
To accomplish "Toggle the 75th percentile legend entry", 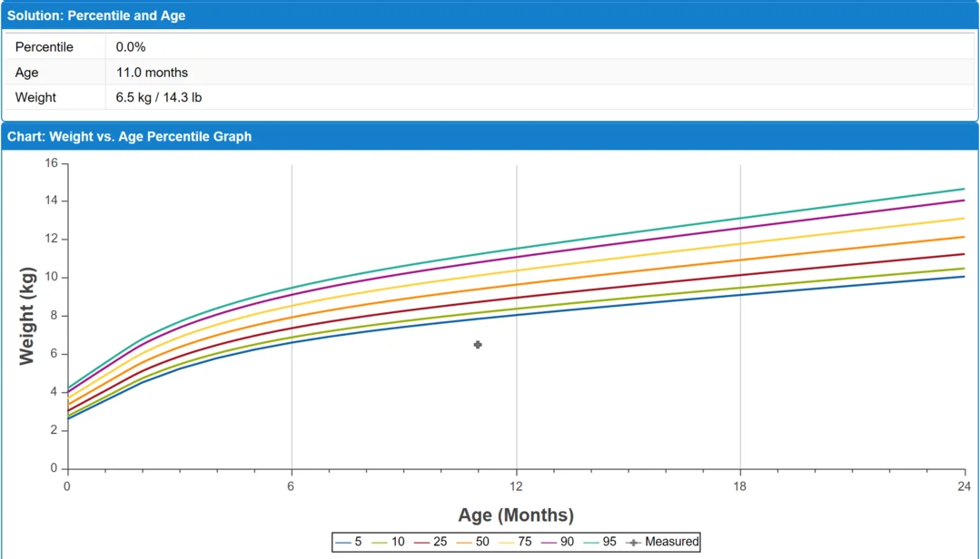I will [516, 542].
